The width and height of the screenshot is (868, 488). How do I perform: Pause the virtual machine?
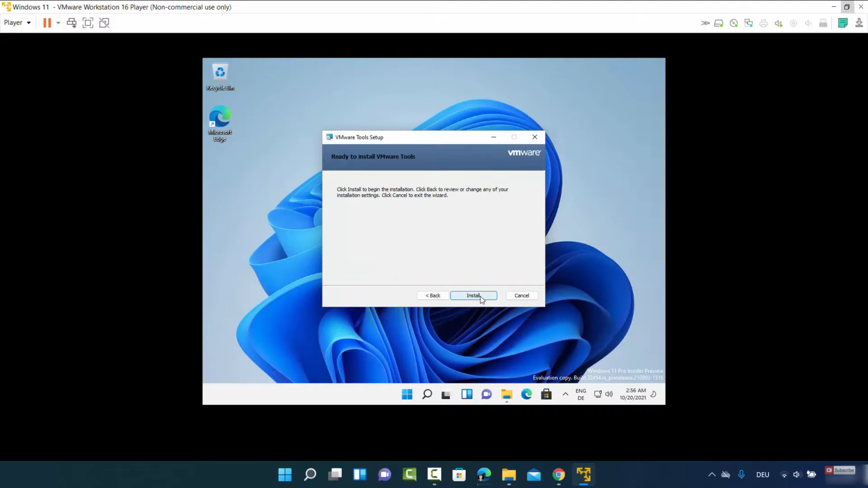(x=47, y=23)
